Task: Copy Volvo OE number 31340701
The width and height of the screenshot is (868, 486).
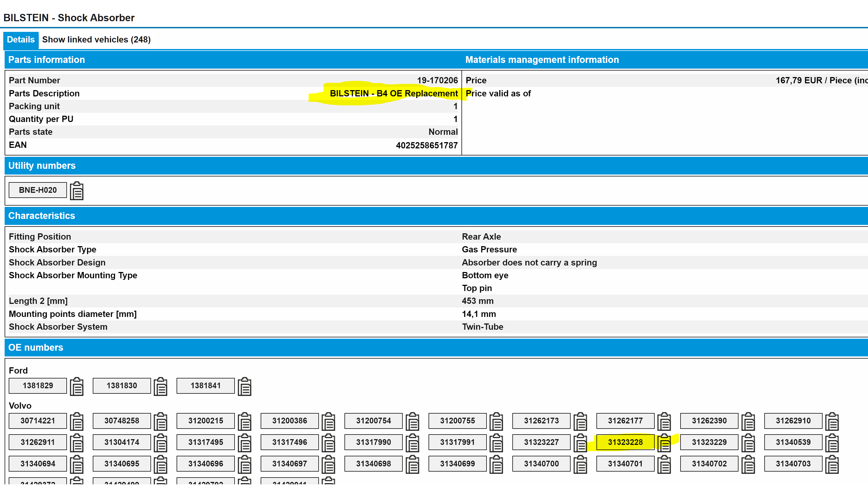Action: [x=664, y=465]
